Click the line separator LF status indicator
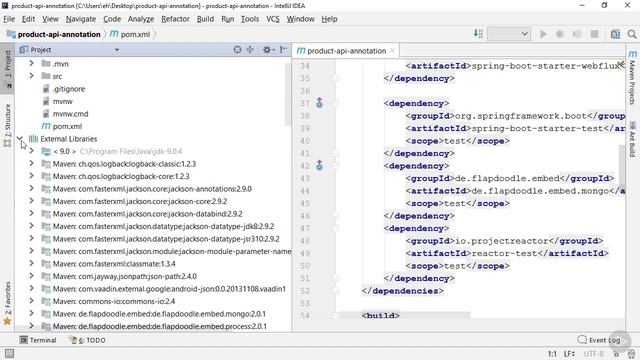Viewport: 640px width, 360px height. pyautogui.click(x=569, y=353)
